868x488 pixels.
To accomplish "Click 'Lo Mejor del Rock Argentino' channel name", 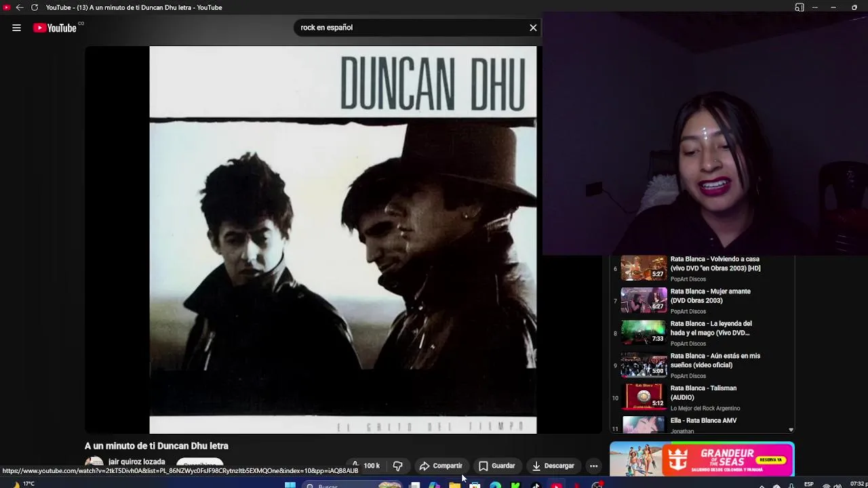I will [x=705, y=408].
